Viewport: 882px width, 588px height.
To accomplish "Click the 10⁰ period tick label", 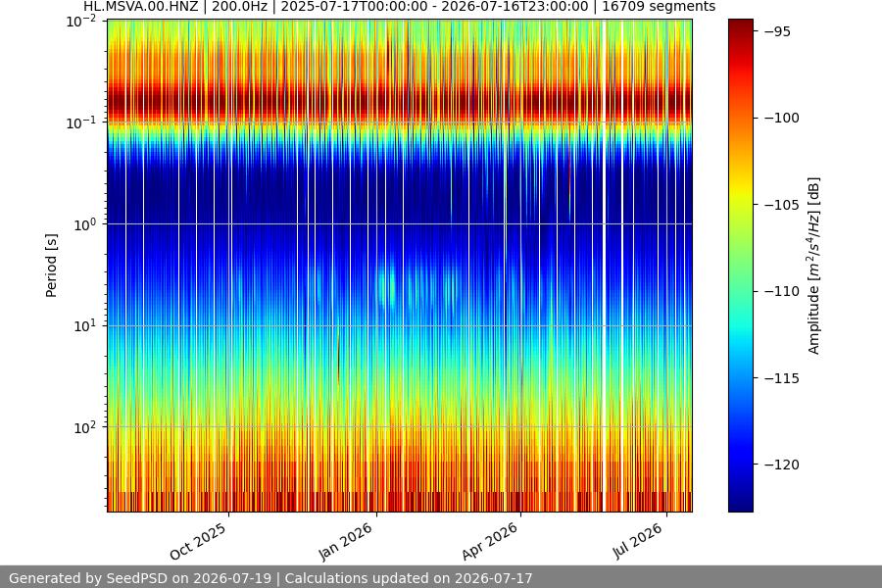I will [85, 224].
